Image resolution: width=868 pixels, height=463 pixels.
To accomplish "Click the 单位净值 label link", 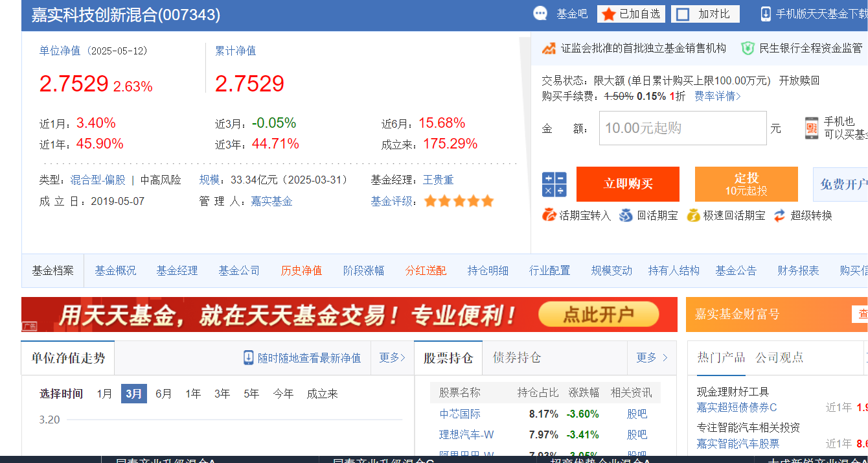I will tap(60, 51).
